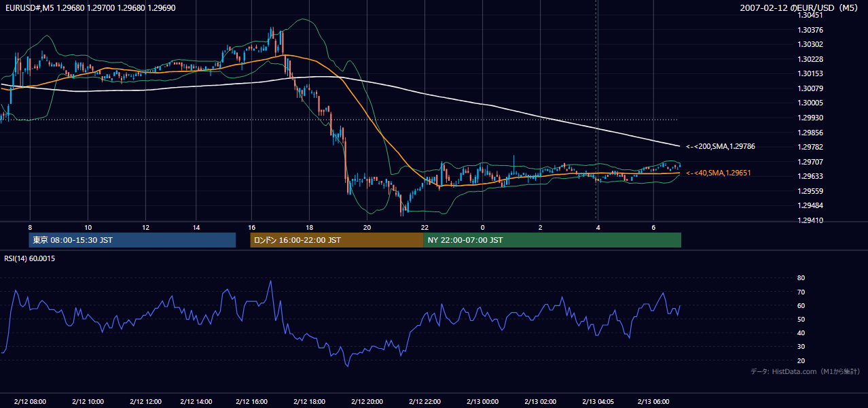Click the 40 SMA value label 1.29651
The height and width of the screenshot is (408, 868).
click(719, 173)
